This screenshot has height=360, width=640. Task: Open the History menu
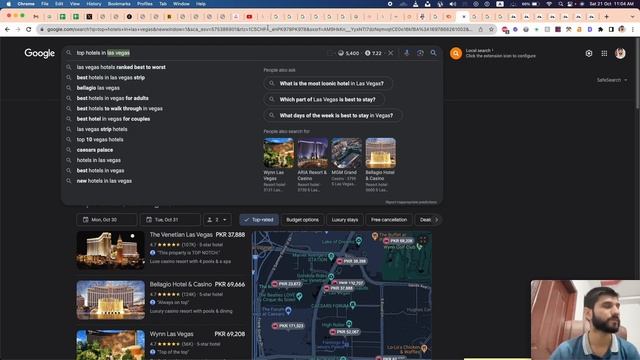coord(93,4)
